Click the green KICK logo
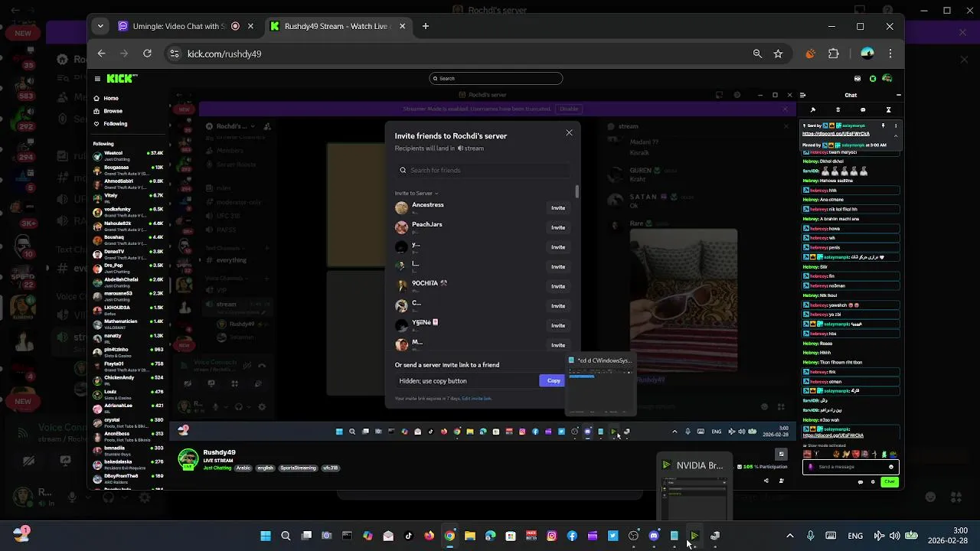Viewport: 980px width, 551px height. click(122, 78)
